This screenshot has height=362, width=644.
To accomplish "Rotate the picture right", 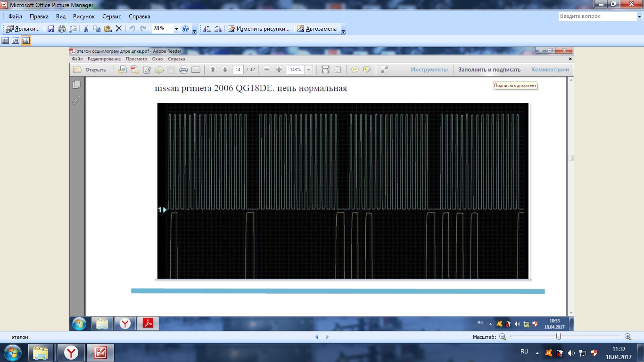I will tap(218, 29).
